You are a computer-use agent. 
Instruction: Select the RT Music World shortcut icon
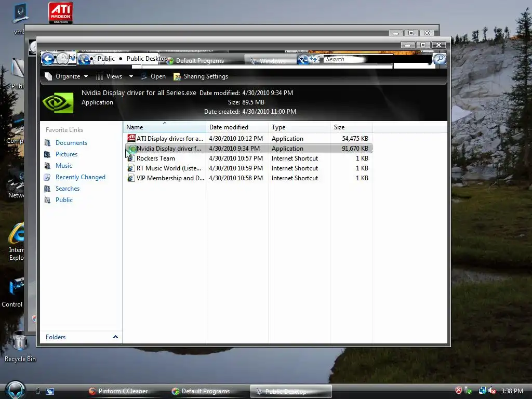tap(131, 168)
